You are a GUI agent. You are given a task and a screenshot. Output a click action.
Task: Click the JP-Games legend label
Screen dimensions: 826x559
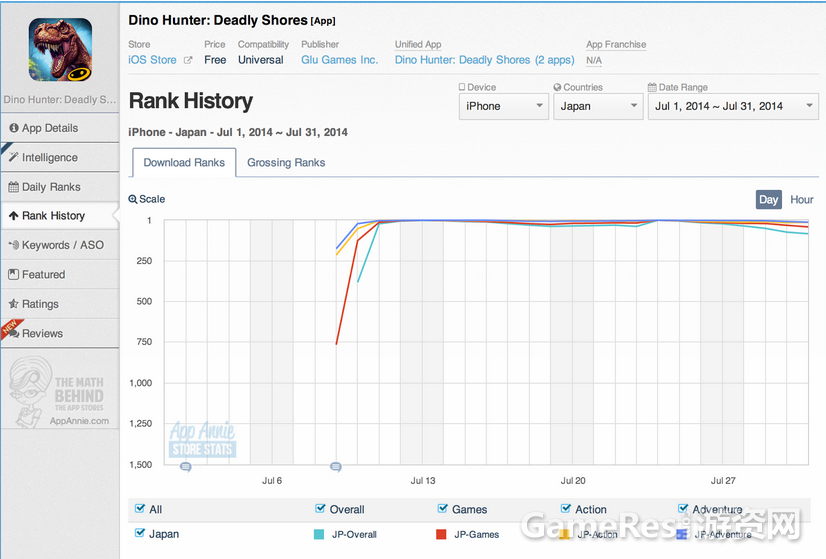pyautogui.click(x=477, y=534)
